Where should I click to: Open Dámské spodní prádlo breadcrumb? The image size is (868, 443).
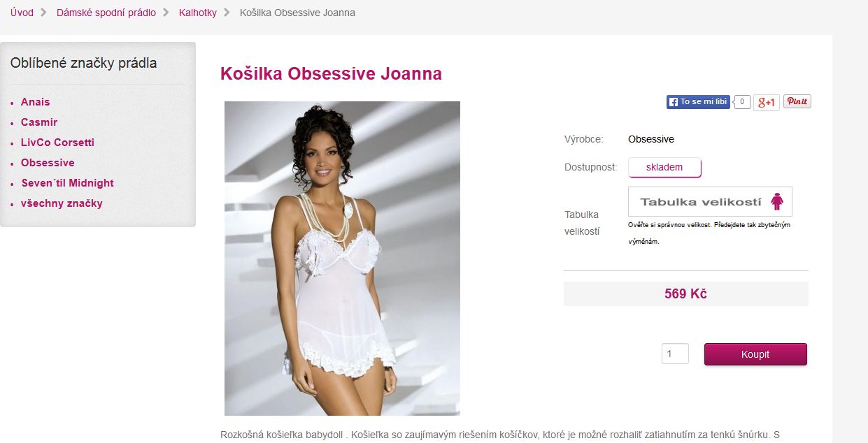106,13
